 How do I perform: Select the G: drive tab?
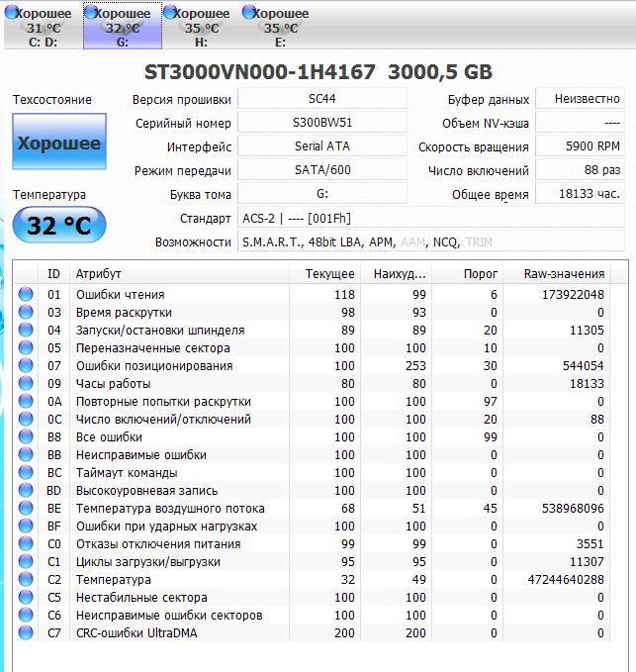coord(123,26)
